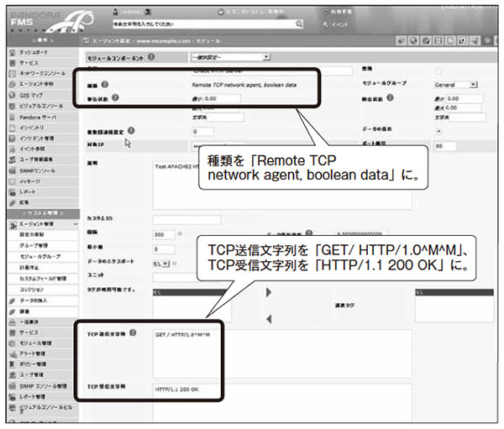Click the 警告状態 minimum value field
Image resolution: width=504 pixels, height=429 pixels.
[221, 99]
